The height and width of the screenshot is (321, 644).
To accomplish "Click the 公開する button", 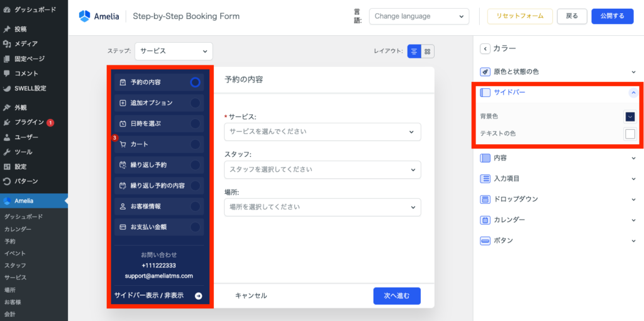I will tap(612, 16).
